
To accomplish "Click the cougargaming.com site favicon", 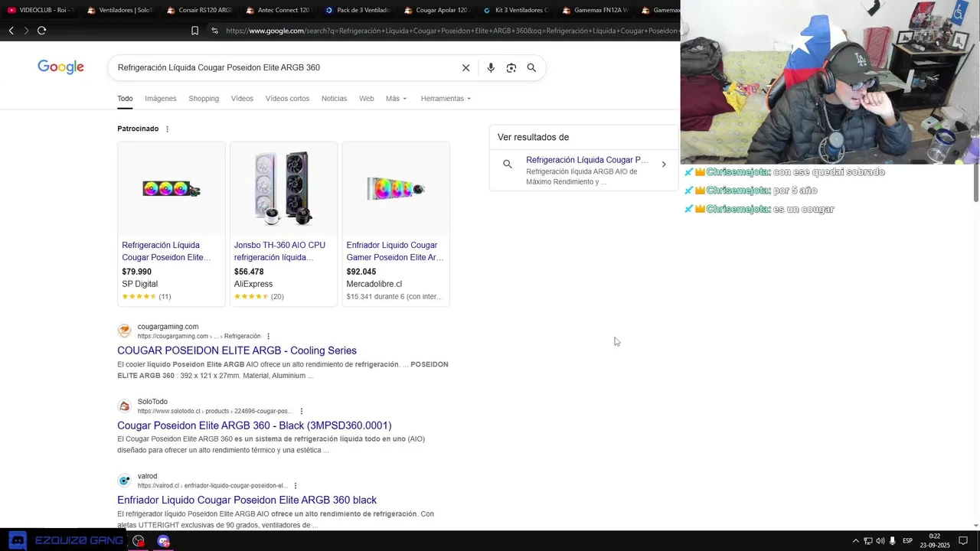I will click(124, 331).
